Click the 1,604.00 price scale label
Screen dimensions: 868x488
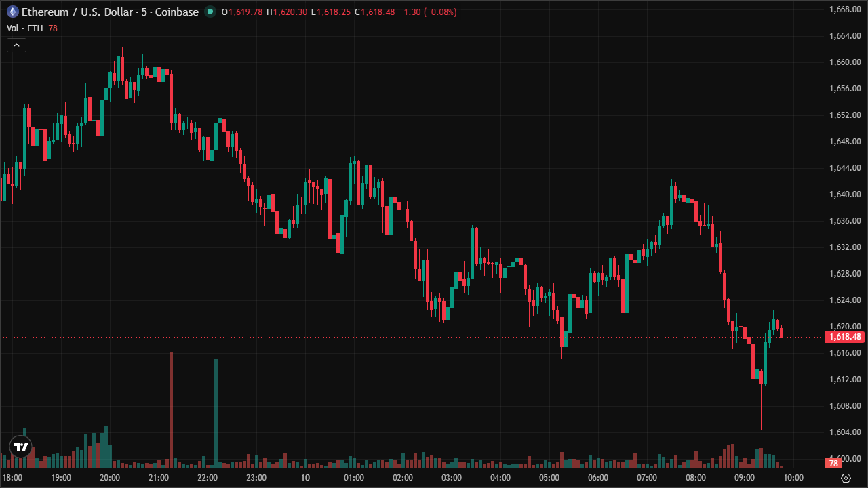point(845,432)
